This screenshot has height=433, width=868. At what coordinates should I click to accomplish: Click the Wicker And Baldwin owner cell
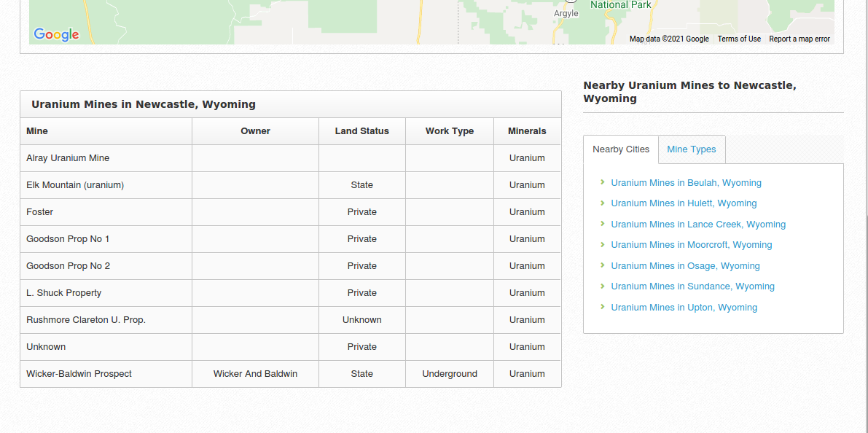pyautogui.click(x=255, y=374)
